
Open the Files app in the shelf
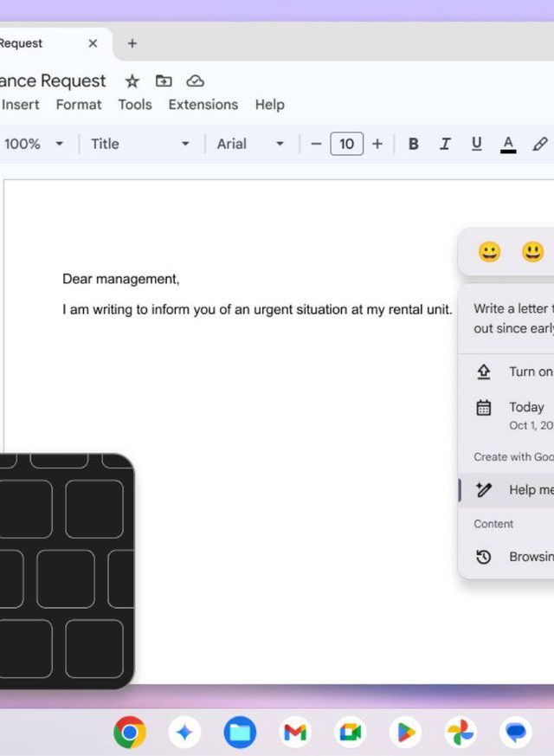240,733
